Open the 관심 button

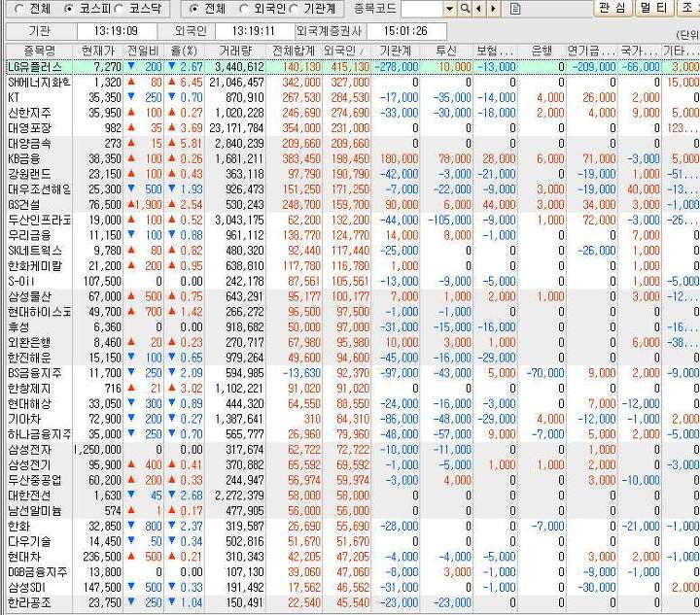612,8
